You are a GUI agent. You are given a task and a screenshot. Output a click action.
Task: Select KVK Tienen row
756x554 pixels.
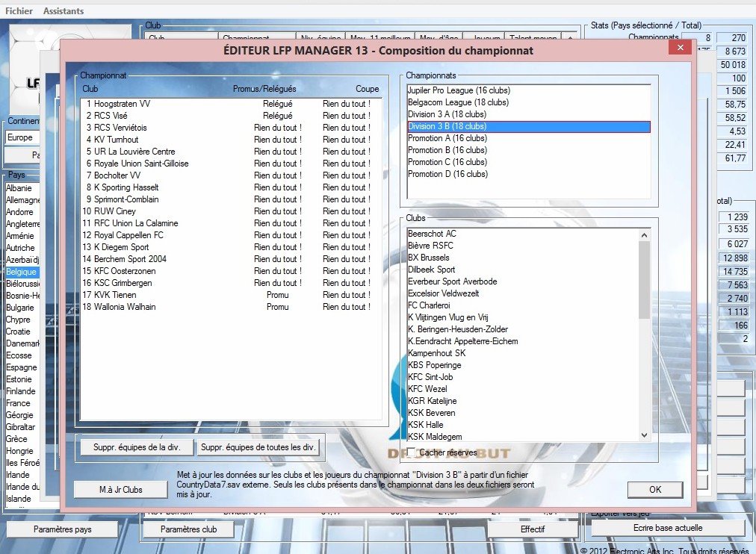(231, 295)
